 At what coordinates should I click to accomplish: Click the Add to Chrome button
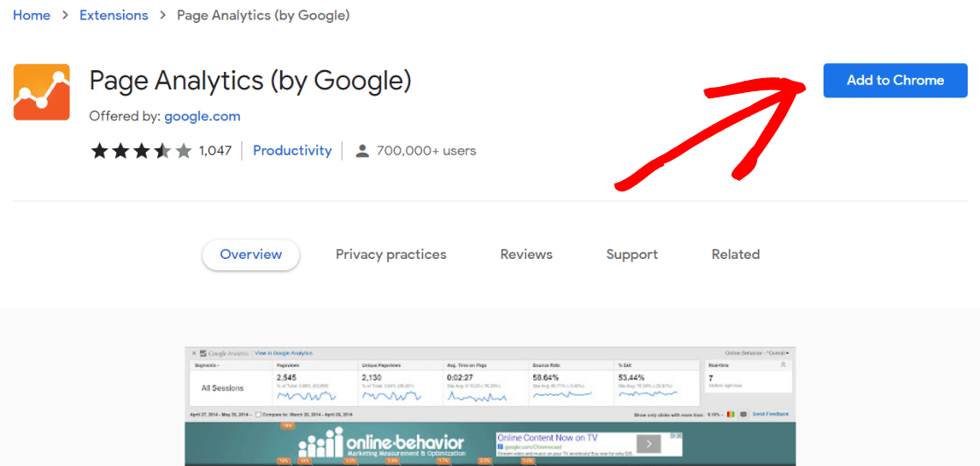click(x=895, y=81)
